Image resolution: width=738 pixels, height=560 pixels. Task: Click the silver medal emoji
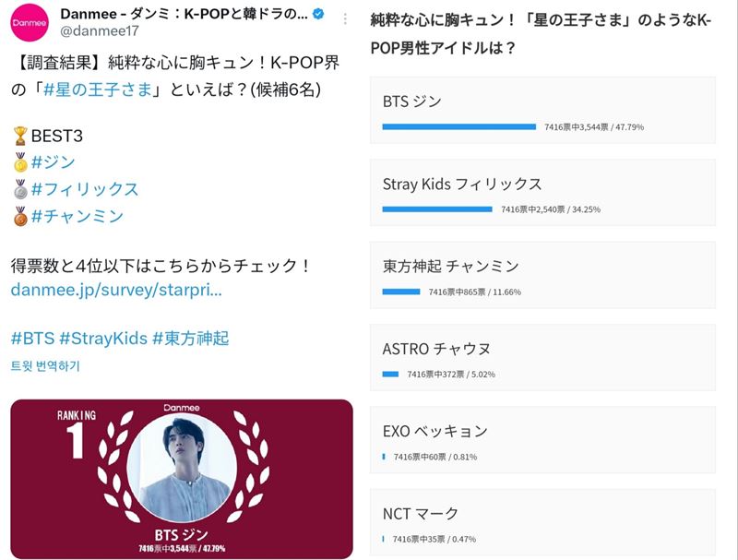pyautogui.click(x=20, y=189)
